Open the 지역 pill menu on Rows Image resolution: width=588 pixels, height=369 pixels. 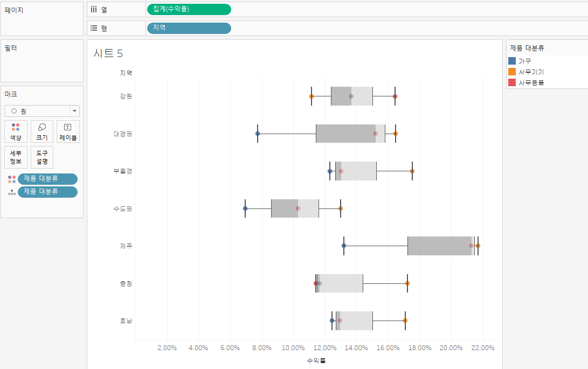tap(226, 28)
